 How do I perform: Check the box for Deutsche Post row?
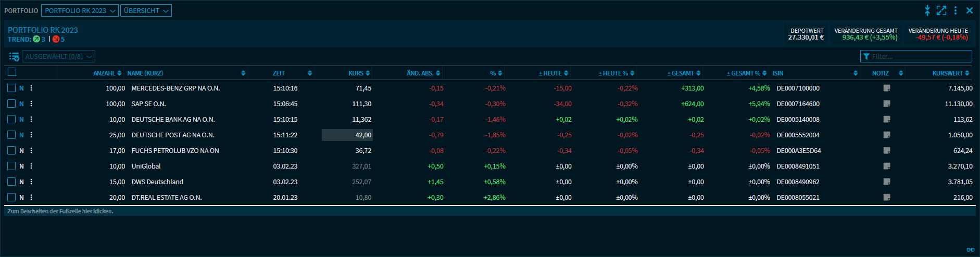click(x=11, y=135)
